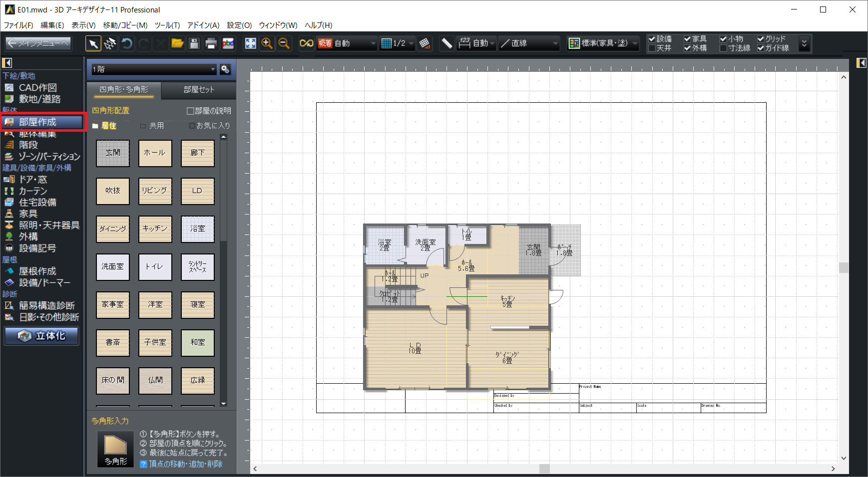Image resolution: width=868 pixels, height=477 pixels.
Task: Pick the リビング room tile
Action: [155, 191]
